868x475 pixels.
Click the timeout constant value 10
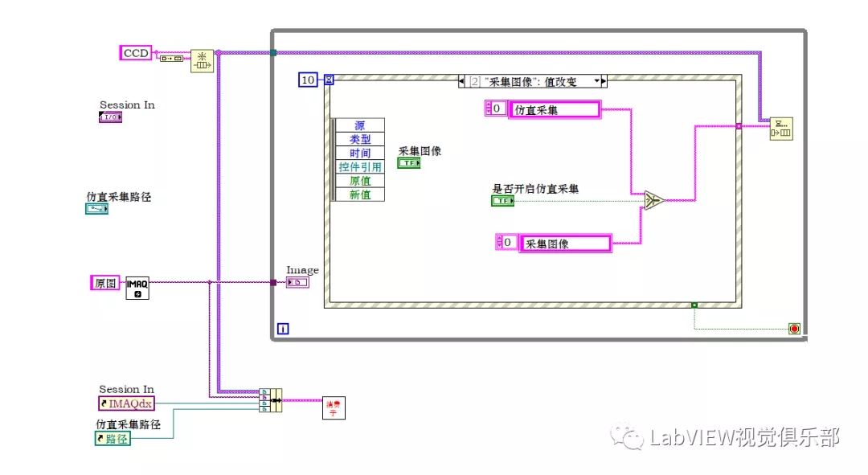click(309, 80)
